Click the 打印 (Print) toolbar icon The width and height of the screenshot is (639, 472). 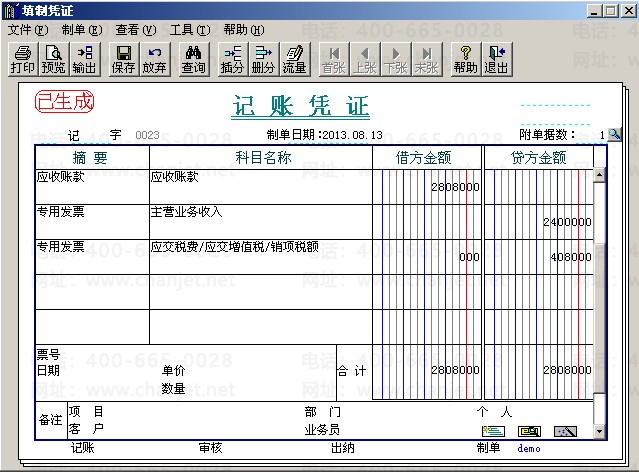[x=22, y=59]
